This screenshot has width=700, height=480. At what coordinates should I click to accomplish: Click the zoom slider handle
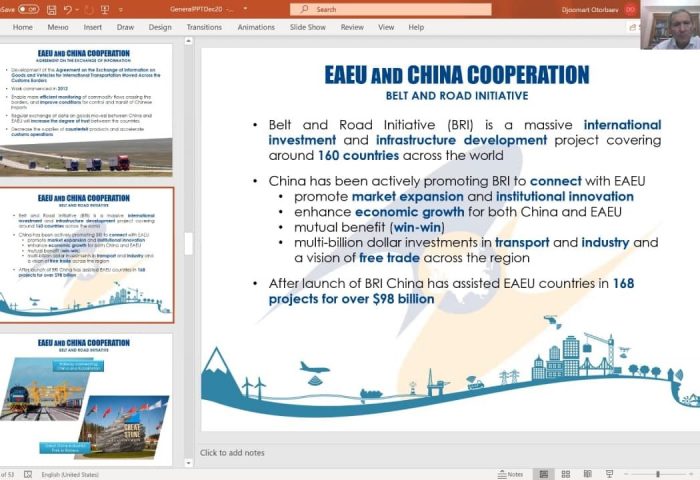pyautogui.click(x=657, y=474)
